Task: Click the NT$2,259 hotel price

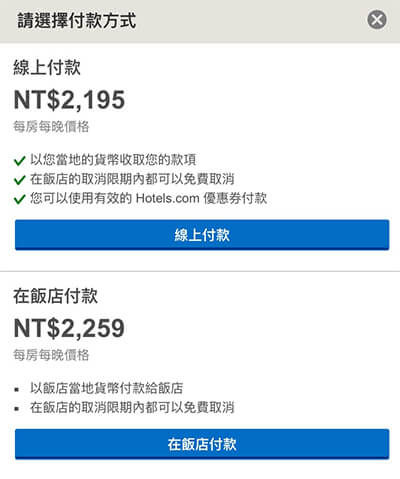Action: [69, 328]
